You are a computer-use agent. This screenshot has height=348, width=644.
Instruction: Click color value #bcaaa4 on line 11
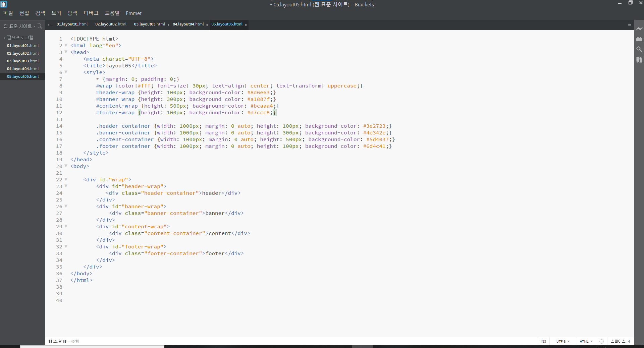(x=262, y=106)
